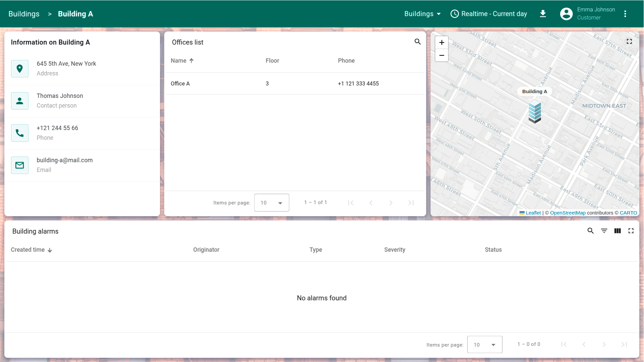Zoom out on the map

coord(441,55)
